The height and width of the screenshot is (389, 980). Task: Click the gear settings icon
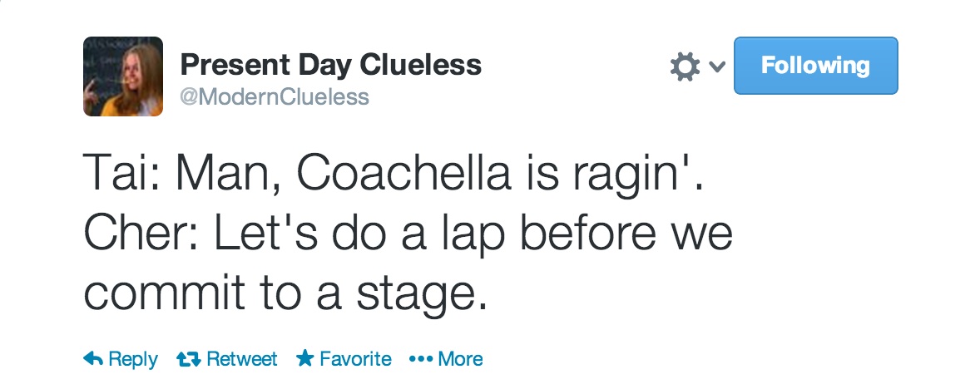686,66
